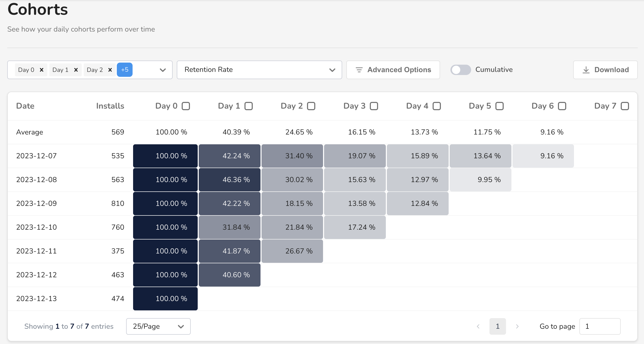Go to previous page arrow
644x344 pixels.
pyautogui.click(x=478, y=326)
